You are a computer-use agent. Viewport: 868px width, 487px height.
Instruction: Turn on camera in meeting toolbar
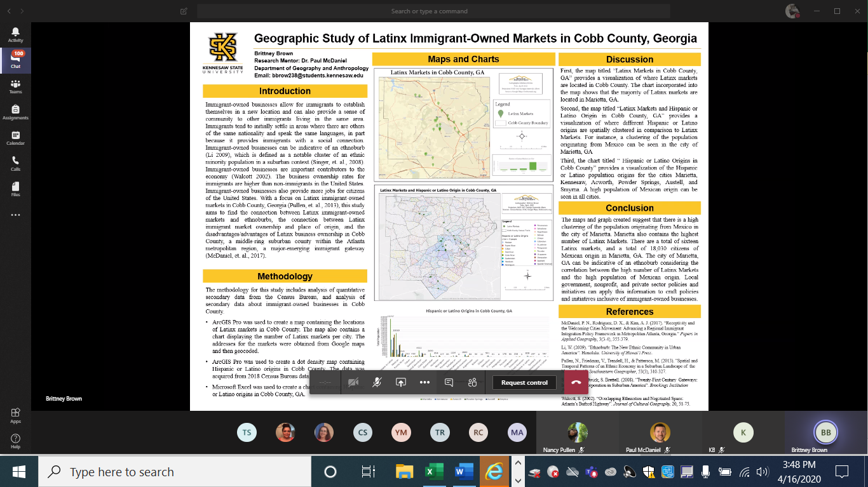pos(353,382)
